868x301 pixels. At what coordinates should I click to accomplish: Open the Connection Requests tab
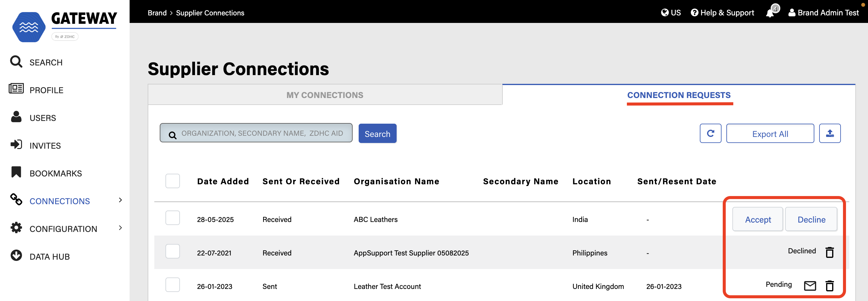679,95
